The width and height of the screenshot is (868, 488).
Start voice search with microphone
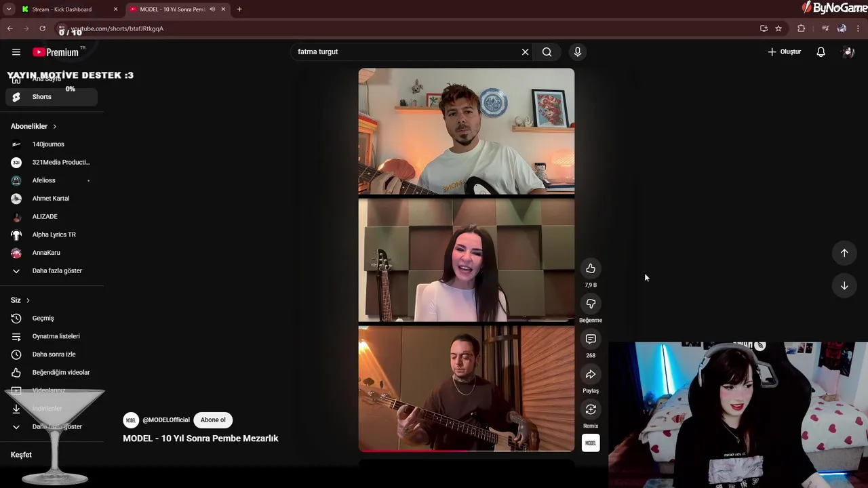coord(578,52)
